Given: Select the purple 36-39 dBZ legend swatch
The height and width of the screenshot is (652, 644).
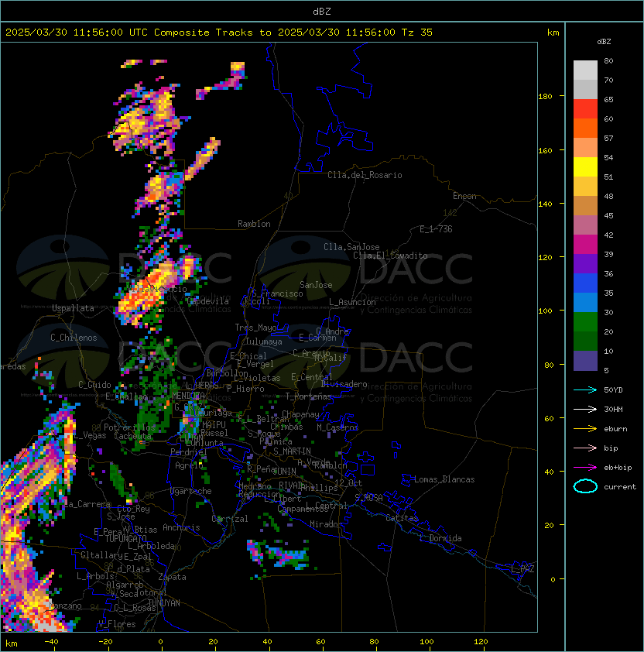Looking at the screenshot, I should [x=585, y=263].
